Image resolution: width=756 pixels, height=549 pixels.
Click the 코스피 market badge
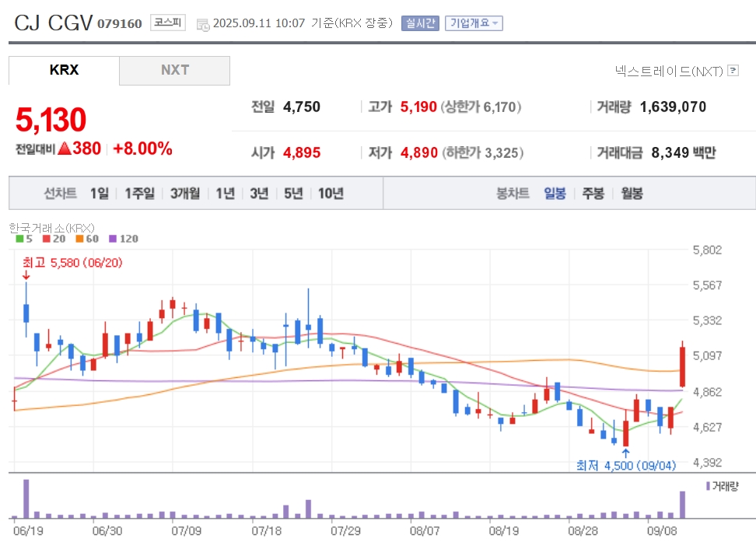168,23
